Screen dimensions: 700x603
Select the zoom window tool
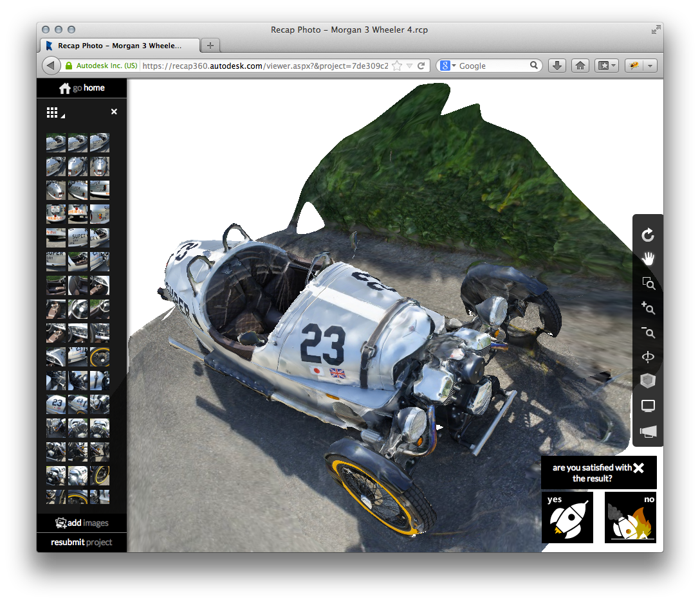(648, 283)
